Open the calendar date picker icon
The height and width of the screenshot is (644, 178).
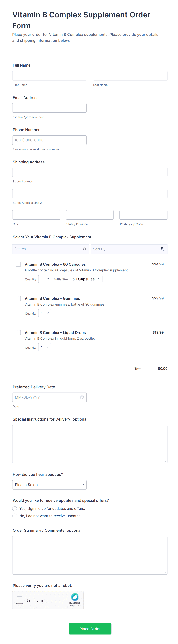pyautogui.click(x=82, y=397)
